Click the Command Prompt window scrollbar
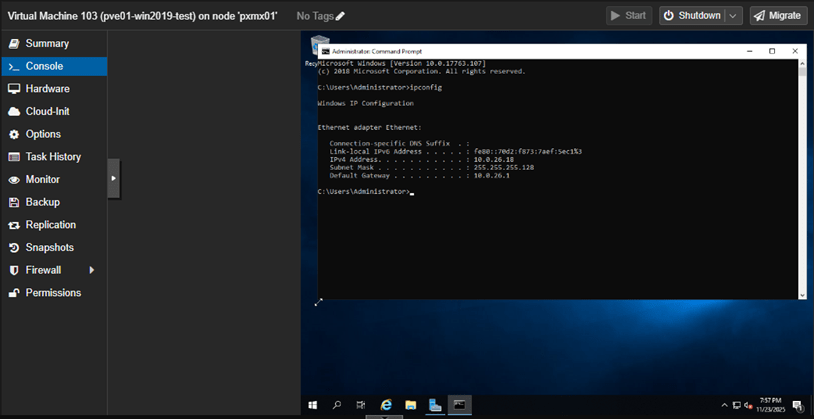The image size is (814, 419). (801, 180)
